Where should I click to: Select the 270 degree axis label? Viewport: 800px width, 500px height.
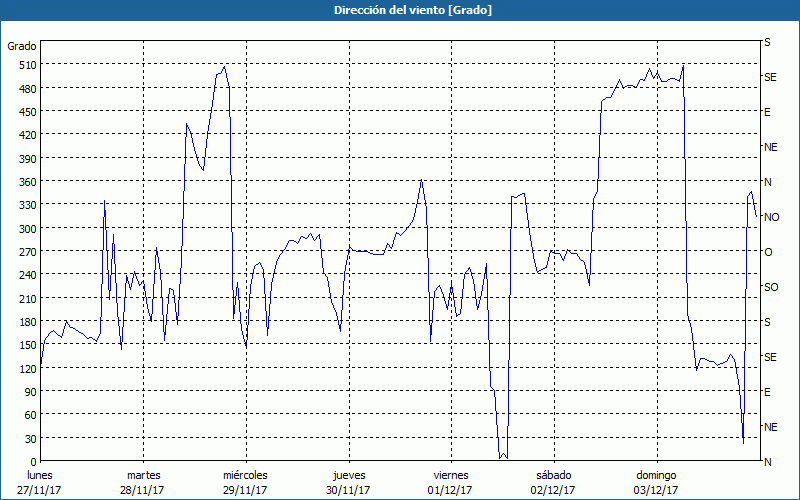tap(26, 252)
